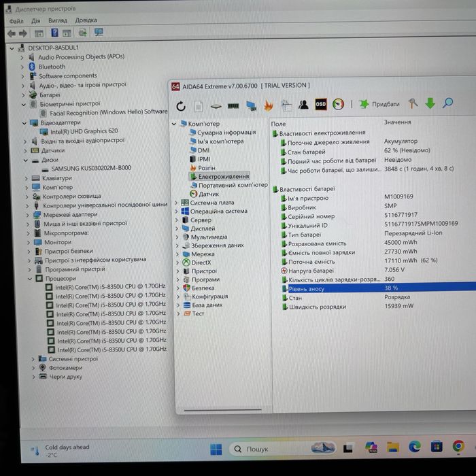This screenshot has height=476, width=476.
Task: Click the Device Manager update driver icon
Action: [x=82, y=32]
